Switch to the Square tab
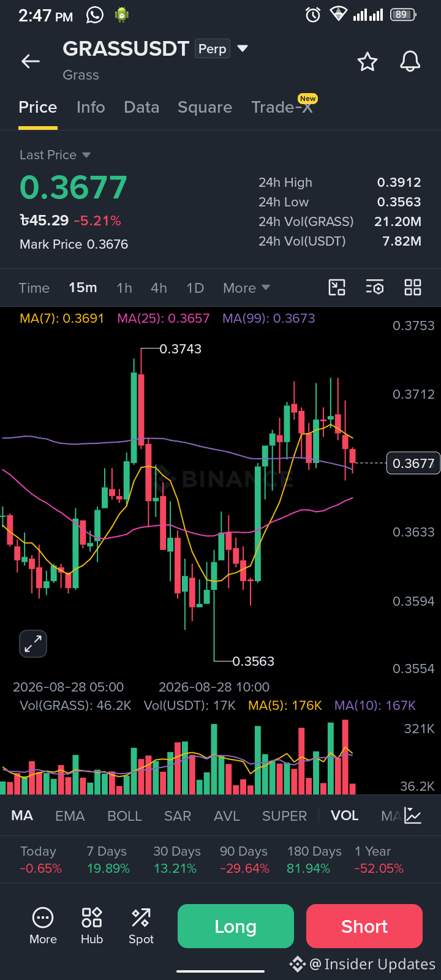This screenshot has height=980, width=441. (x=205, y=107)
